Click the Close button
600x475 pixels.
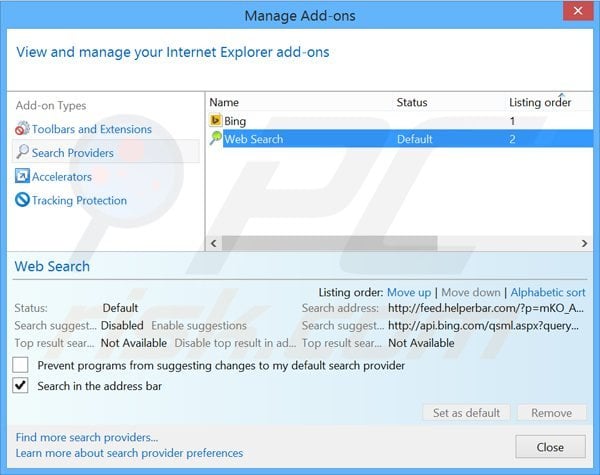[x=550, y=447]
